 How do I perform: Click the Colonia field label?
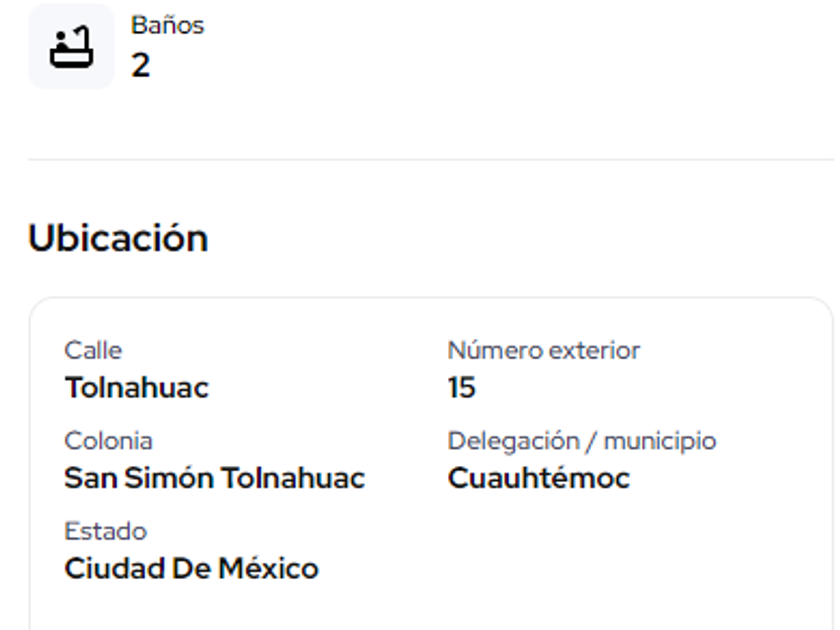click(108, 441)
